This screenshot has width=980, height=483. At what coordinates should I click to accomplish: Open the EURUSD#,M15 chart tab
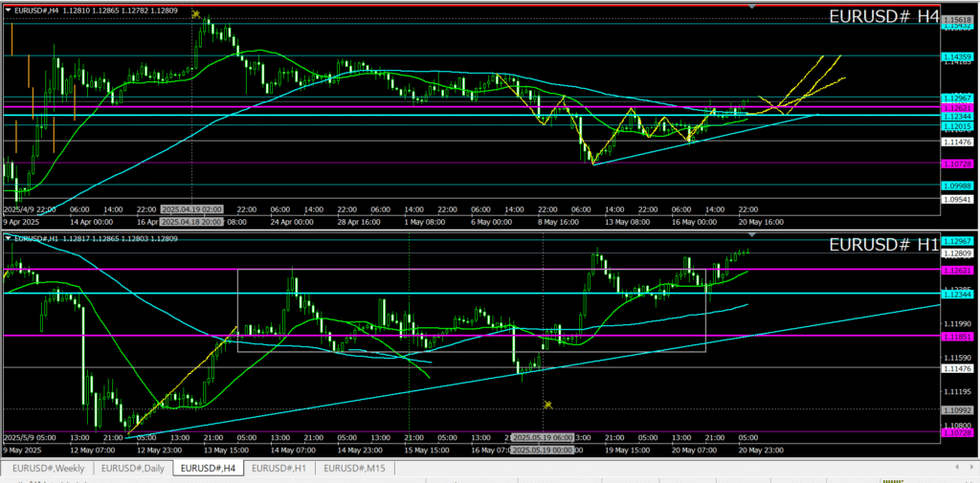tap(356, 468)
